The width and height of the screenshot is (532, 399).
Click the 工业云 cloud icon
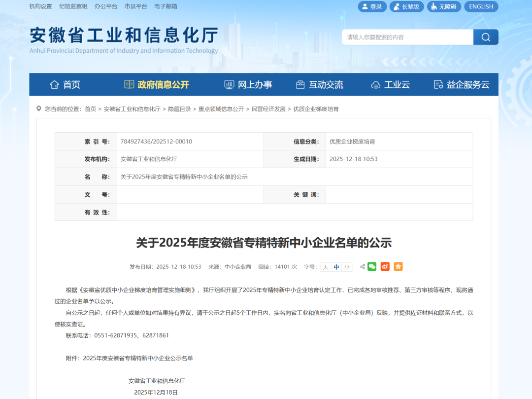(376, 84)
